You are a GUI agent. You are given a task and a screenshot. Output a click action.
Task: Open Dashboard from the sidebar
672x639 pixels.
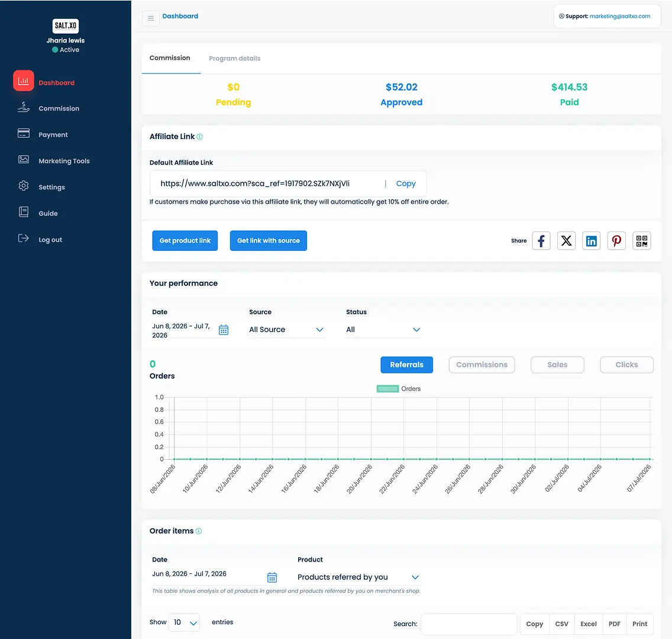tap(56, 83)
